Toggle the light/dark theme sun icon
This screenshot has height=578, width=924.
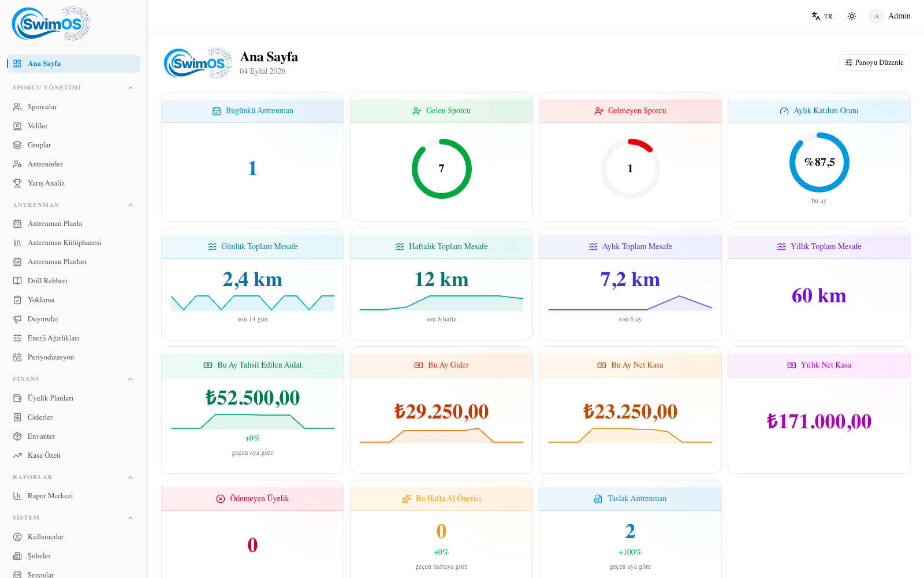(852, 16)
